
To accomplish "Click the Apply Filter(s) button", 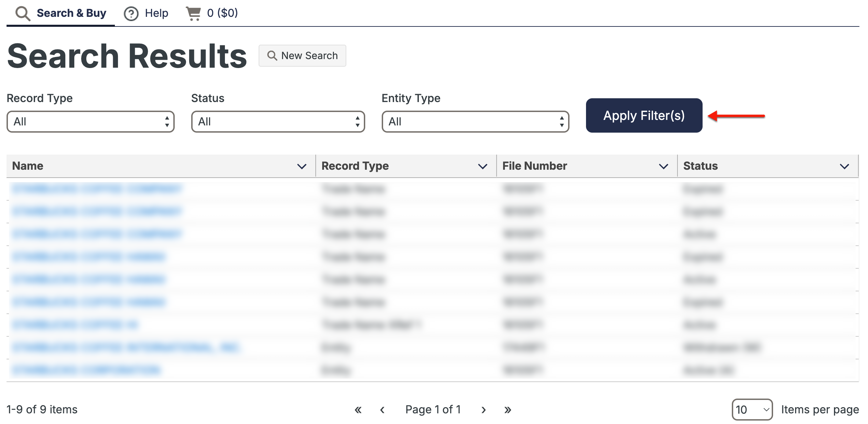I will [x=644, y=115].
